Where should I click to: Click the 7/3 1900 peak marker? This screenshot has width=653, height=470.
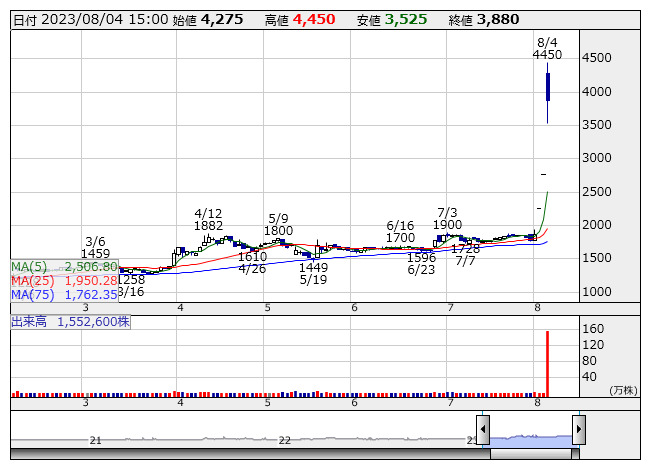tap(447, 219)
